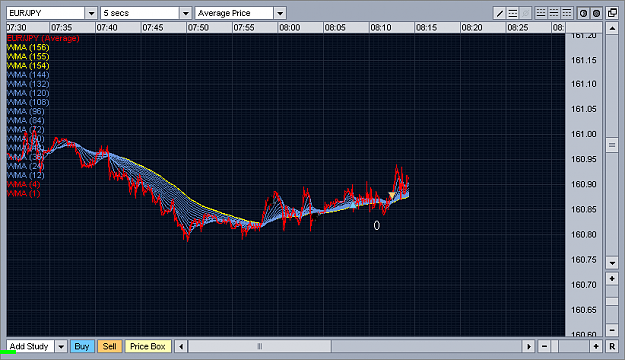Image resolution: width=625 pixels, height=360 pixels.
Task: Select the WMA (120) legend entry
Action: pos(28,93)
